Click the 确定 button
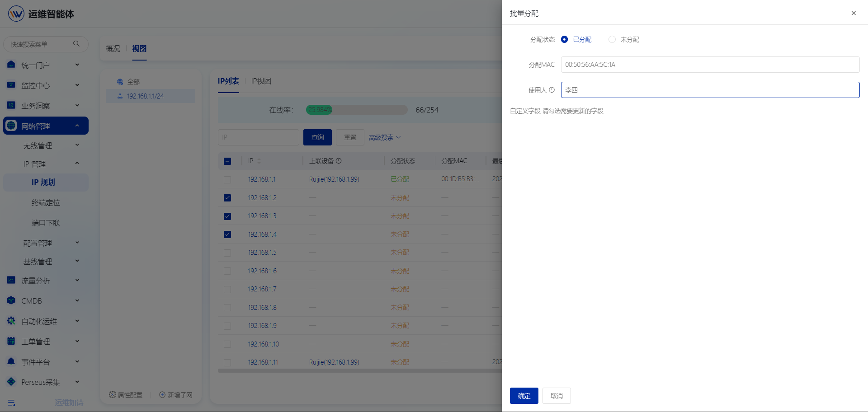 [x=524, y=396]
